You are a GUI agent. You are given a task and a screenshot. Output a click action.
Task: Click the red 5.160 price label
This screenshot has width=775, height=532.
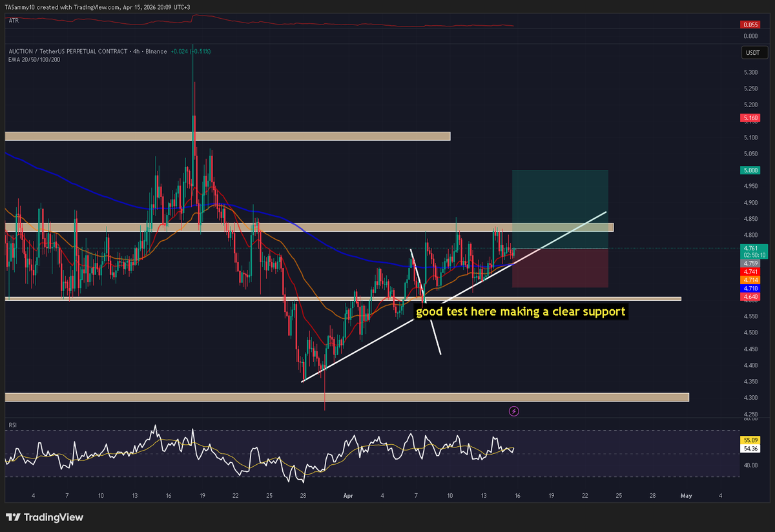click(x=750, y=118)
